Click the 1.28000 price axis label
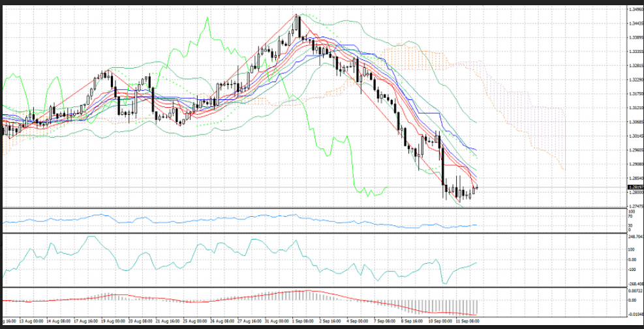644x329 pixels. point(635,192)
